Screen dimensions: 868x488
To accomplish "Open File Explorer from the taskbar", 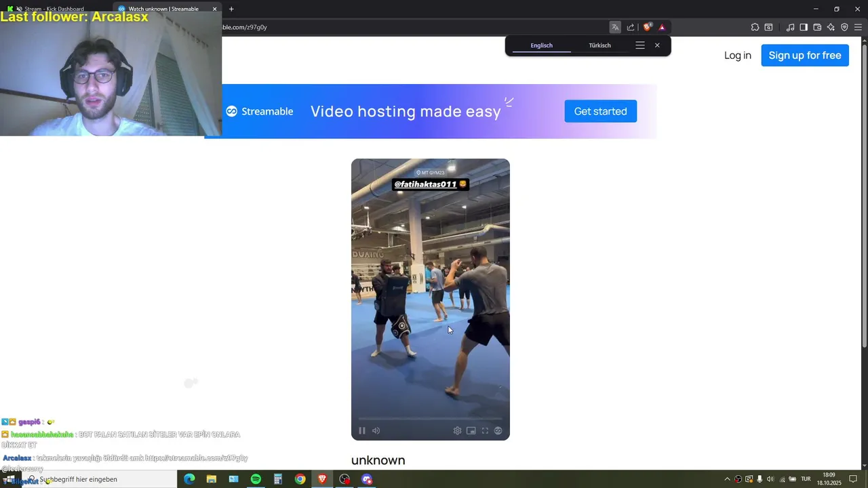I will pyautogui.click(x=212, y=479).
